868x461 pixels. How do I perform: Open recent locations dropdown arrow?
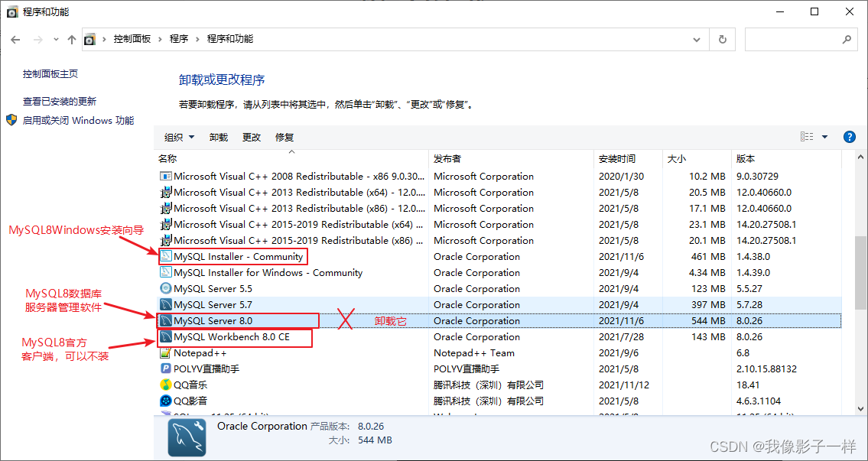click(56, 39)
